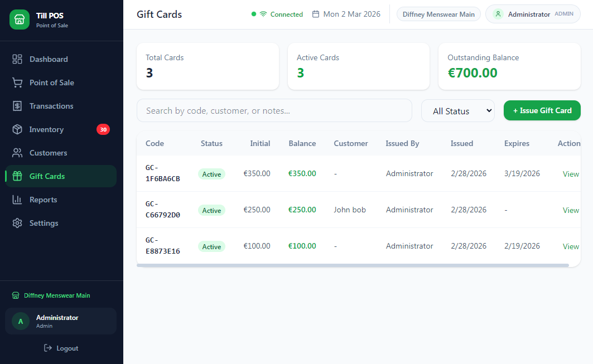Click the Inventory box icon
593x364 pixels.
[x=17, y=129]
